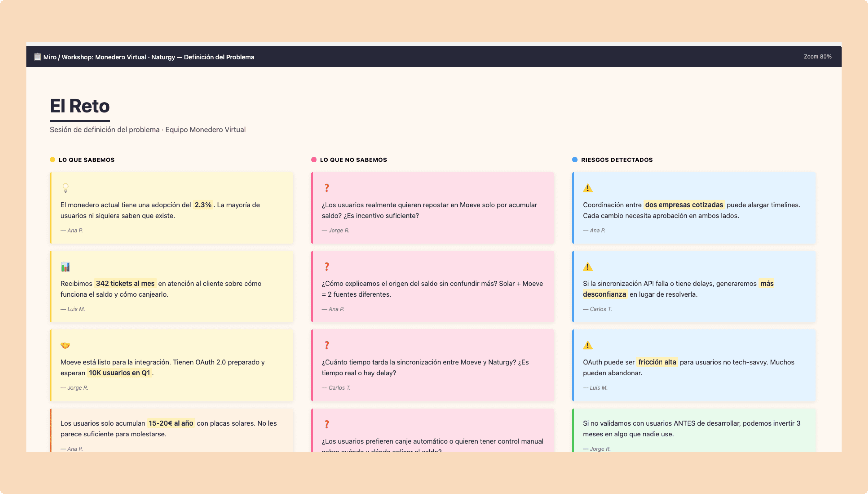Image resolution: width=868 pixels, height=494 pixels.
Task: Click the 342 tickets al mes highlight
Action: 125,283
